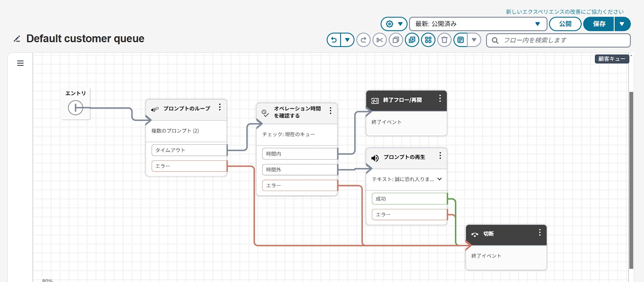Image resolution: width=644 pixels, height=282 pixels.
Task: Select the プロンプトのループ block header
Action: (186, 110)
